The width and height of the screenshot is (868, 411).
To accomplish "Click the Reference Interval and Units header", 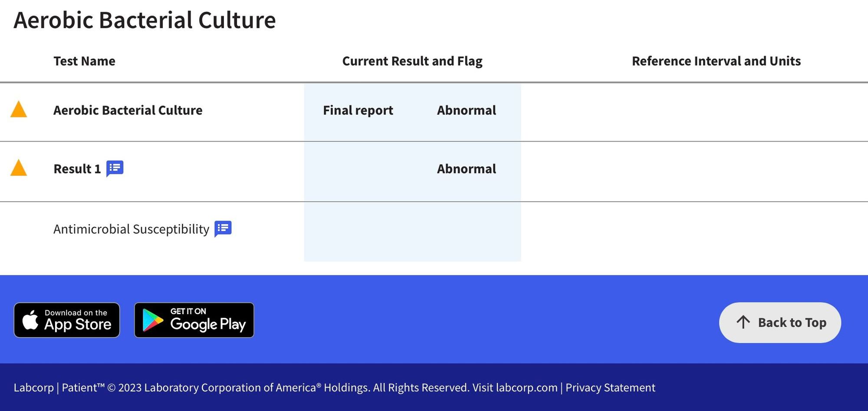I will [716, 61].
